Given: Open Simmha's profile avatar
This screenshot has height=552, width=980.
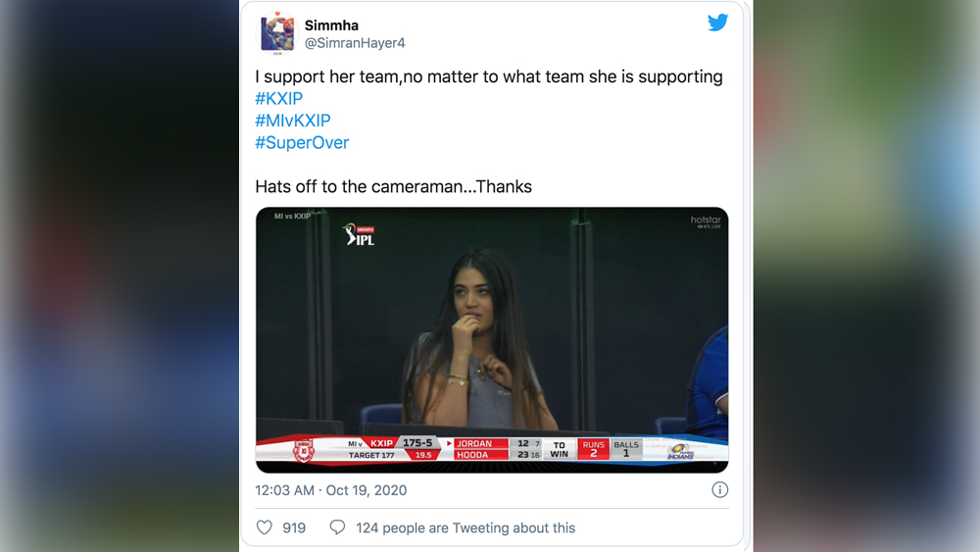Looking at the screenshot, I should (x=276, y=33).
